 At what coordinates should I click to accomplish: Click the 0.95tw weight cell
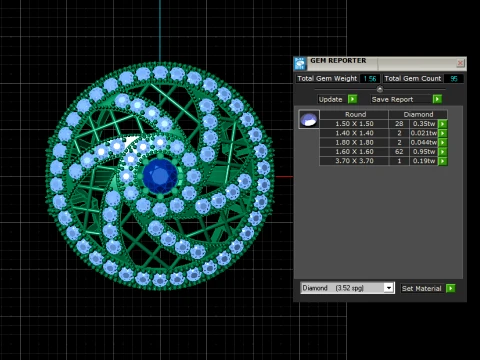click(x=424, y=152)
